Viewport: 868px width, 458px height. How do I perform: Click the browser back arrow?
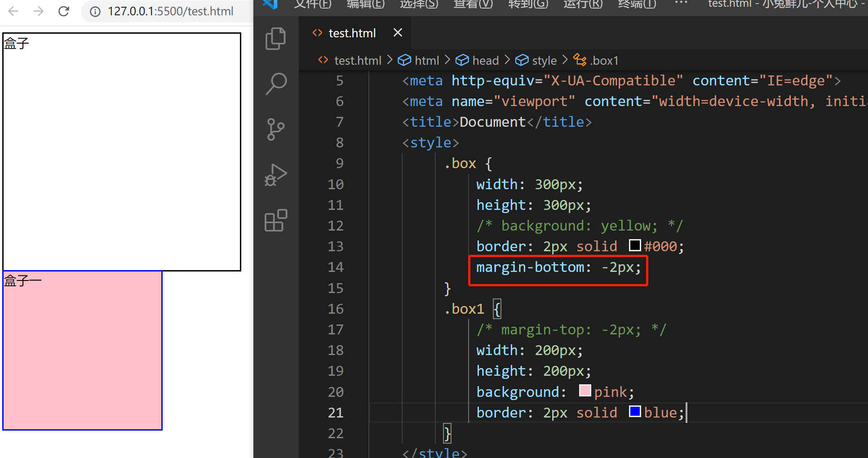(13, 11)
